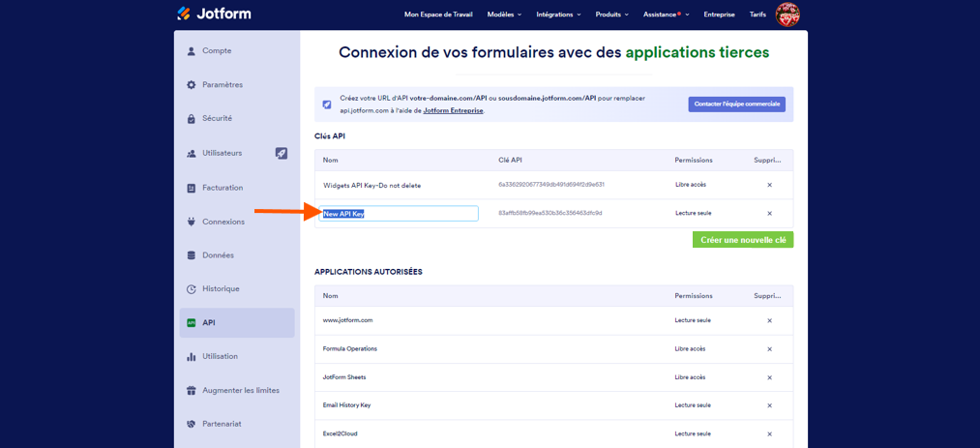The image size is (980, 448).
Task: Change Lecture seule permission for New API Key
Action: coord(693,213)
